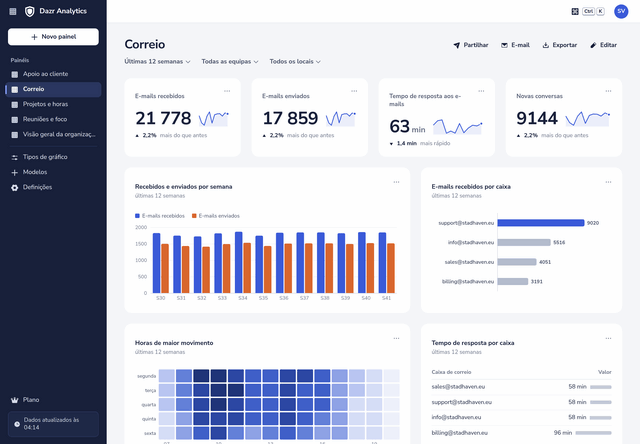
Task: Click the Novo painel button
Action: point(53,37)
